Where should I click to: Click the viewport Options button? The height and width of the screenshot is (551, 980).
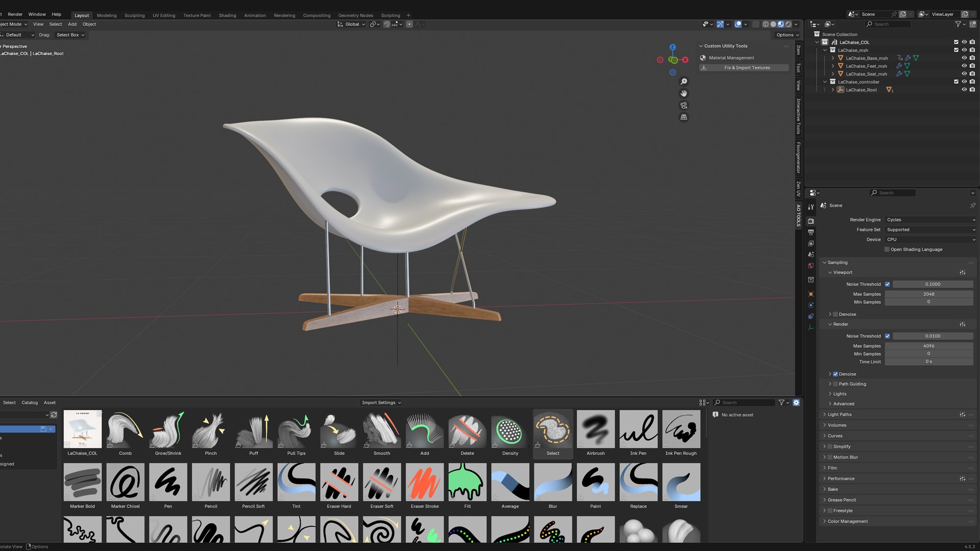coord(788,35)
